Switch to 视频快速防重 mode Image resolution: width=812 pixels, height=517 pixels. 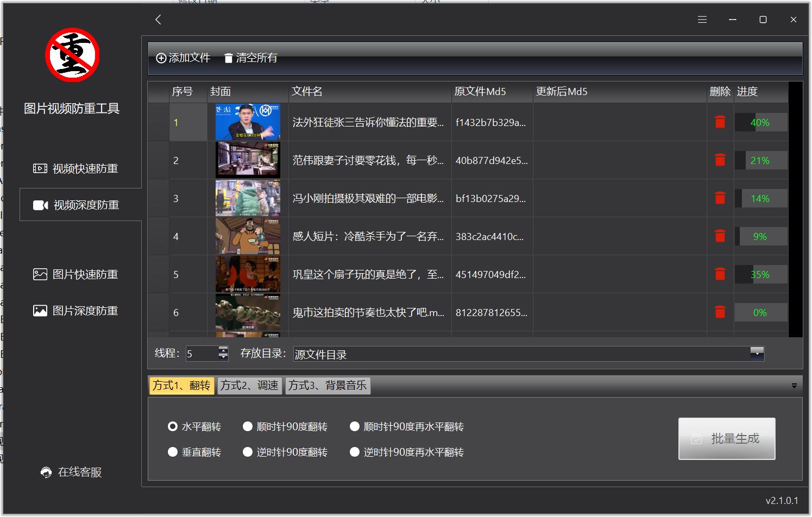tap(80, 168)
